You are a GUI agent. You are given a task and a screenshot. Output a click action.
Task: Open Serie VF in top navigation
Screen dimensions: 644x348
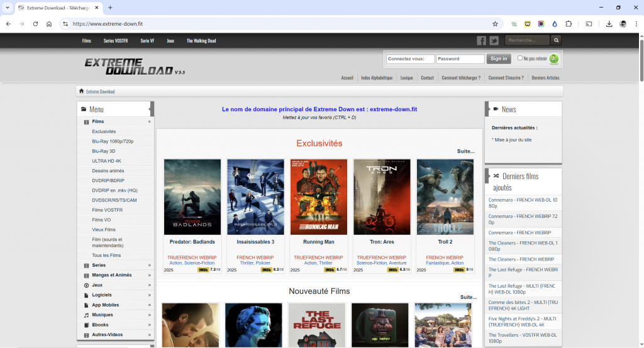click(147, 41)
